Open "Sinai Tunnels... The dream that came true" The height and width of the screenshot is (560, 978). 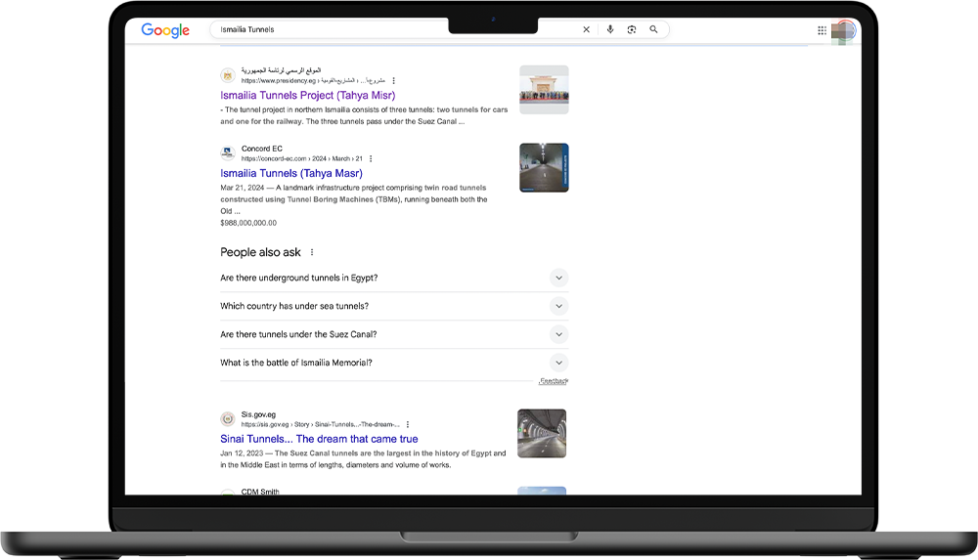click(319, 440)
